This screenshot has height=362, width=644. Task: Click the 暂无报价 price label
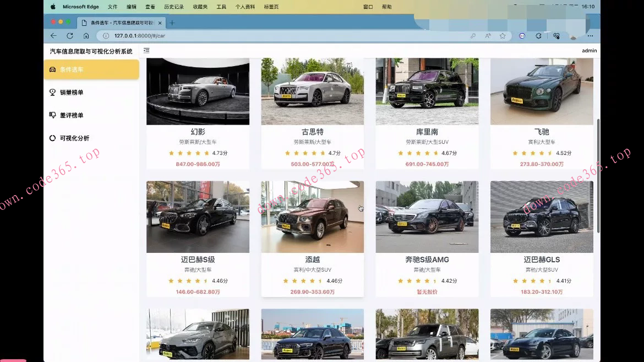(427, 292)
